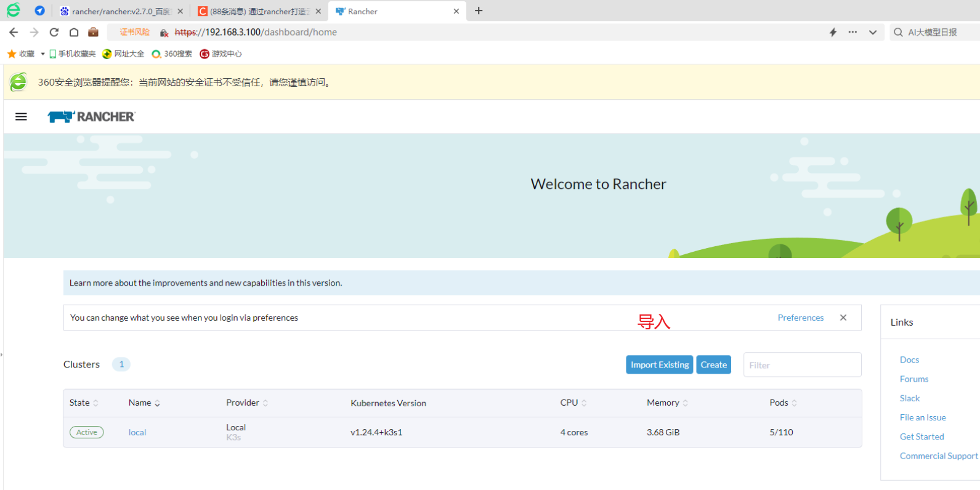Screen dimensions: 980x490
Task: Open the 游戏中心 bookmark
Action: [x=221, y=54]
